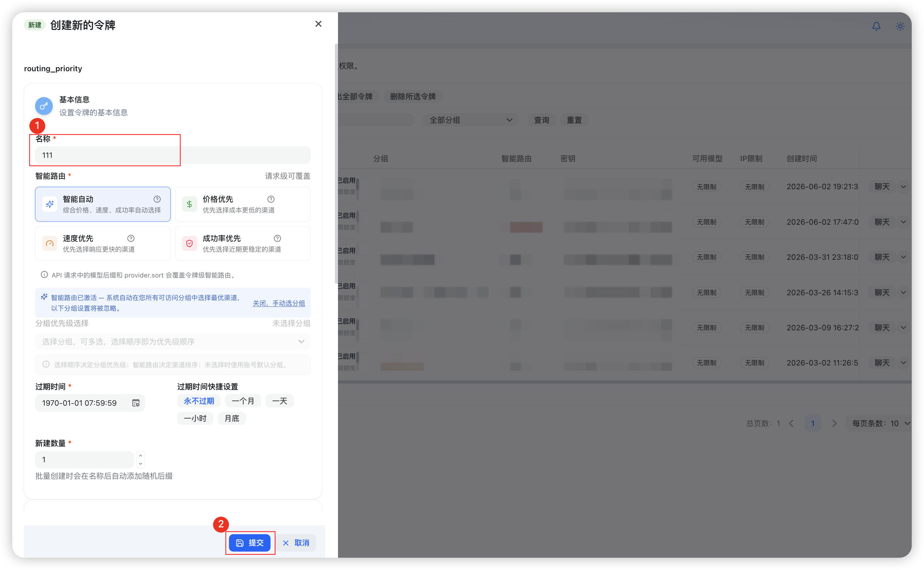Screen dimensions: 924x570
Task: Select the 成功率优先 routing option
Action: [243, 243]
